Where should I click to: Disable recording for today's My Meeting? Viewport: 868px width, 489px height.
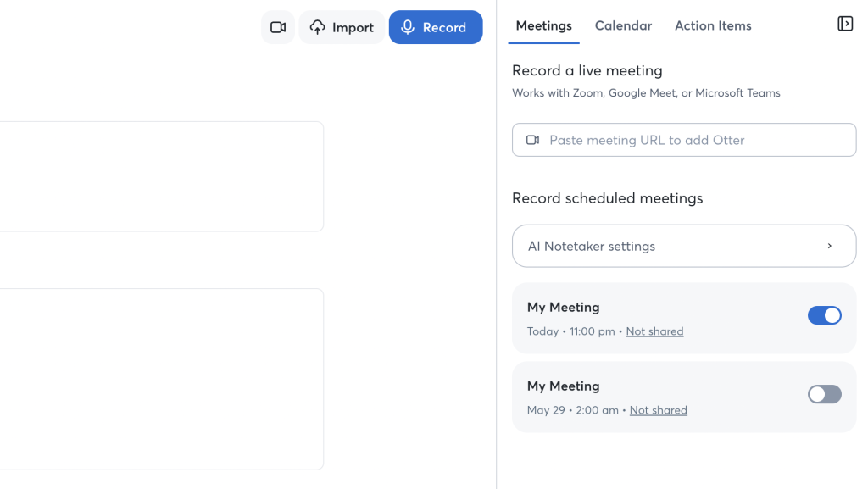tap(824, 315)
